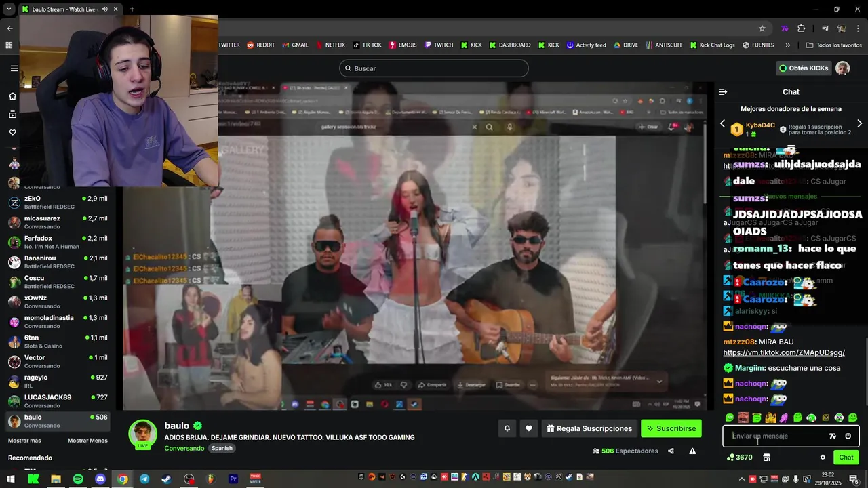Click the Buscar search field
This screenshot has width=868, height=488.
[434, 68]
